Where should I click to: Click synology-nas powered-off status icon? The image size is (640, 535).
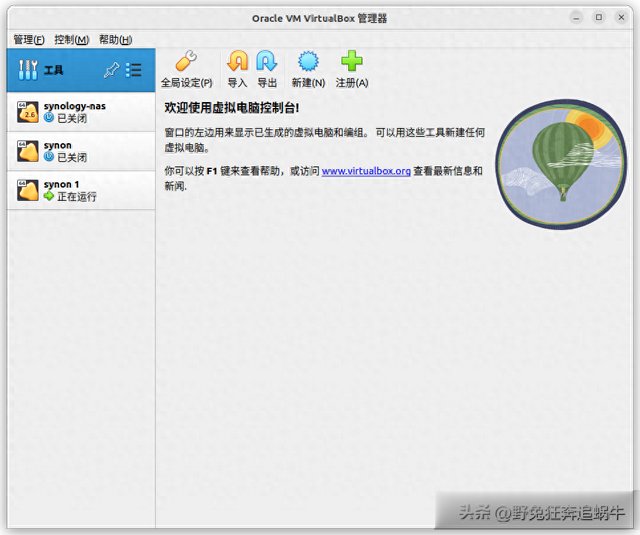49,118
